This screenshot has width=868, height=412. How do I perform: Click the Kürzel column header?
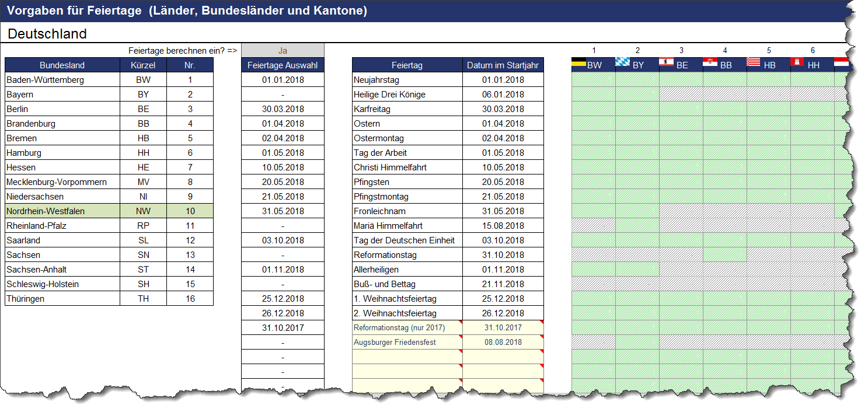tap(144, 65)
